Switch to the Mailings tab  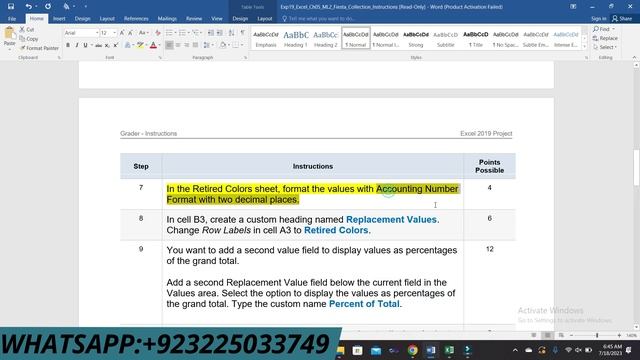point(167,19)
